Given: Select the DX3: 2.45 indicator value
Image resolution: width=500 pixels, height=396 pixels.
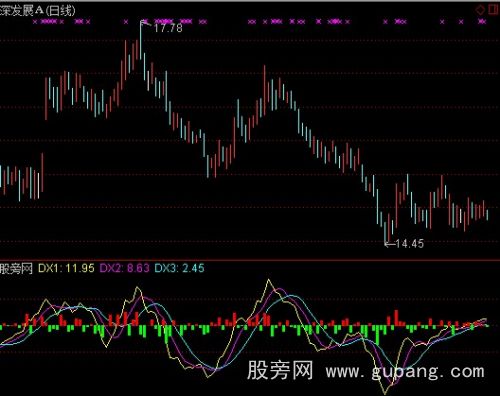Looking at the screenshot, I should (179, 268).
